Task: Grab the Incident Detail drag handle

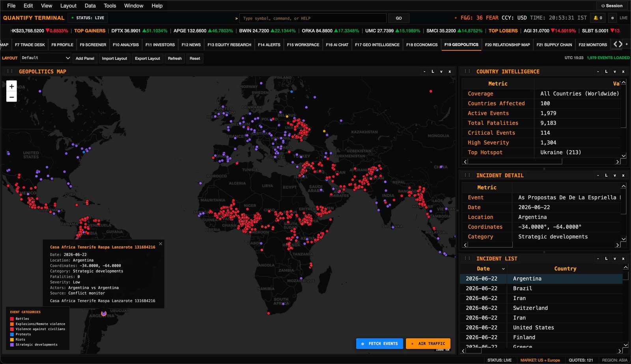Action: click(467, 175)
